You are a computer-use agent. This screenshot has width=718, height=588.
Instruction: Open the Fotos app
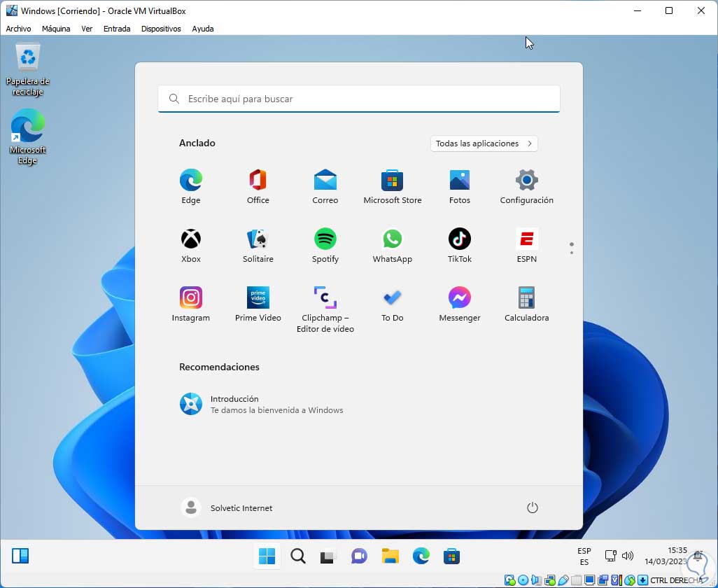coord(459,187)
